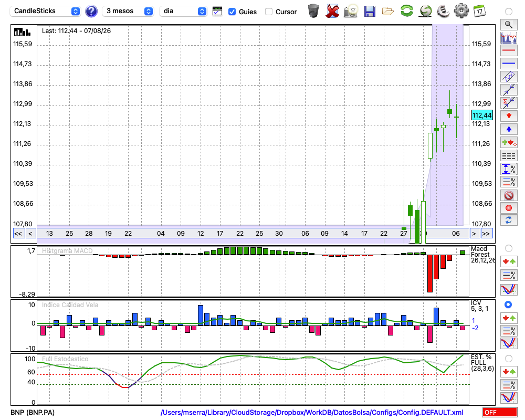Viewport: 525px width, 420px height.
Task: Click the green plus and red arrow tool
Action: coord(509,143)
